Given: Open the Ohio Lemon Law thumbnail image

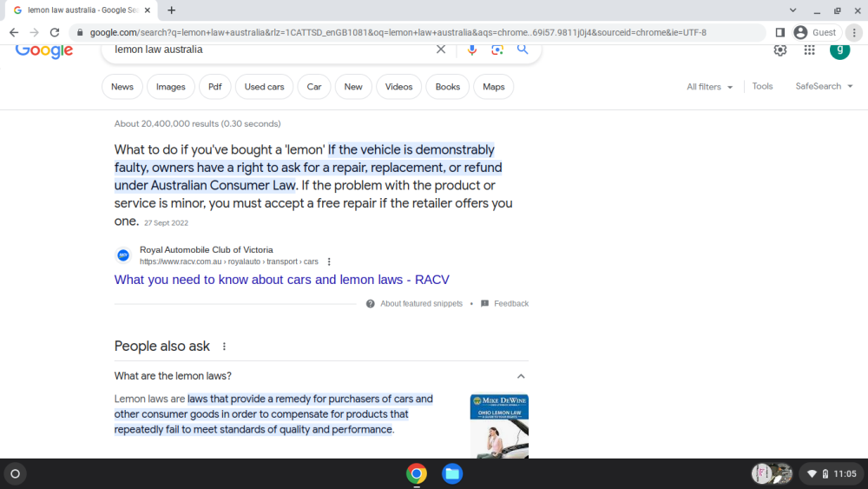Looking at the screenshot, I should (x=499, y=426).
